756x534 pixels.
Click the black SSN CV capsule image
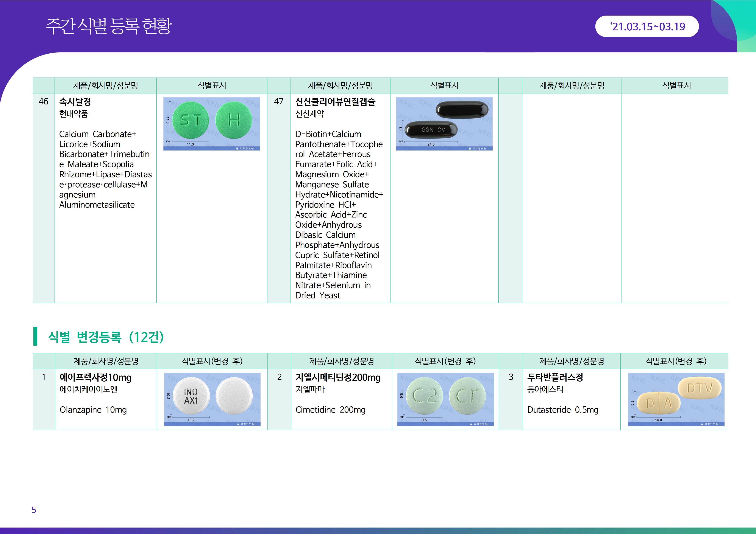(x=431, y=130)
